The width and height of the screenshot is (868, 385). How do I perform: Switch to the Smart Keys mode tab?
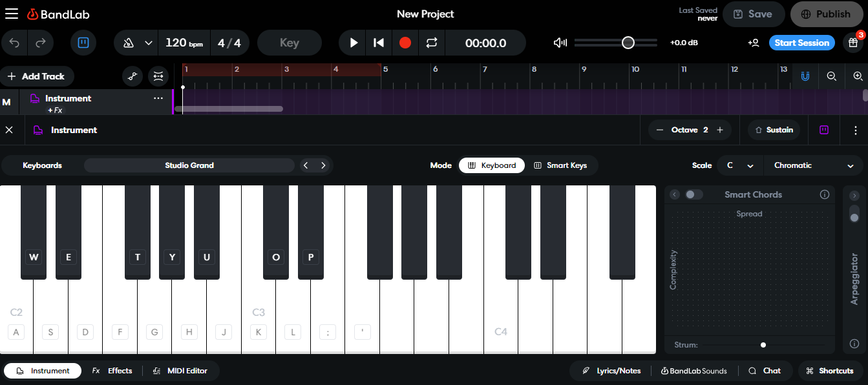(562, 165)
